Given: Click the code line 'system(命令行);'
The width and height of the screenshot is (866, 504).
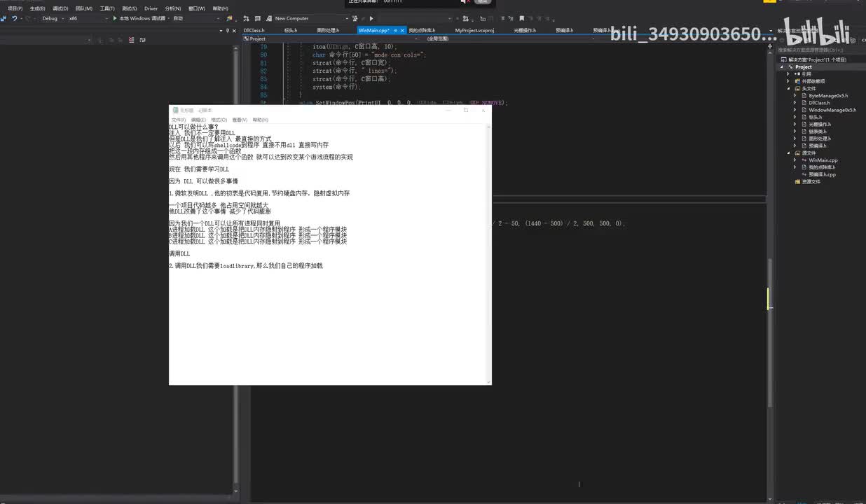Looking at the screenshot, I should click(x=336, y=87).
